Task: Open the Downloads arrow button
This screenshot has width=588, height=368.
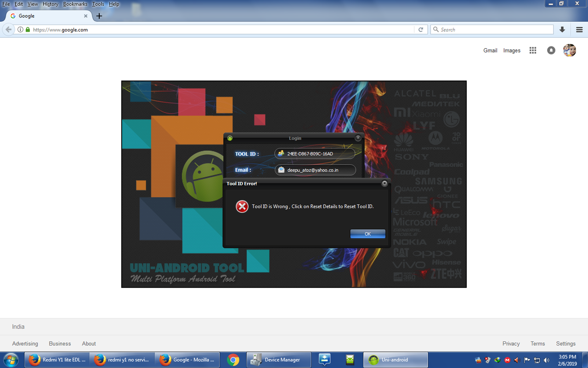Action: (562, 29)
